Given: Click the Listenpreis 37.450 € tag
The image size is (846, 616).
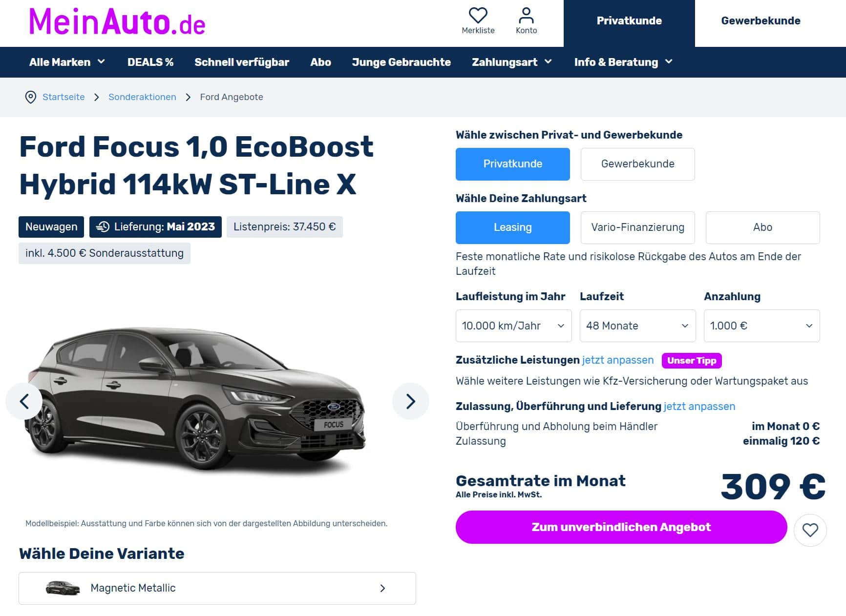Looking at the screenshot, I should click(284, 227).
